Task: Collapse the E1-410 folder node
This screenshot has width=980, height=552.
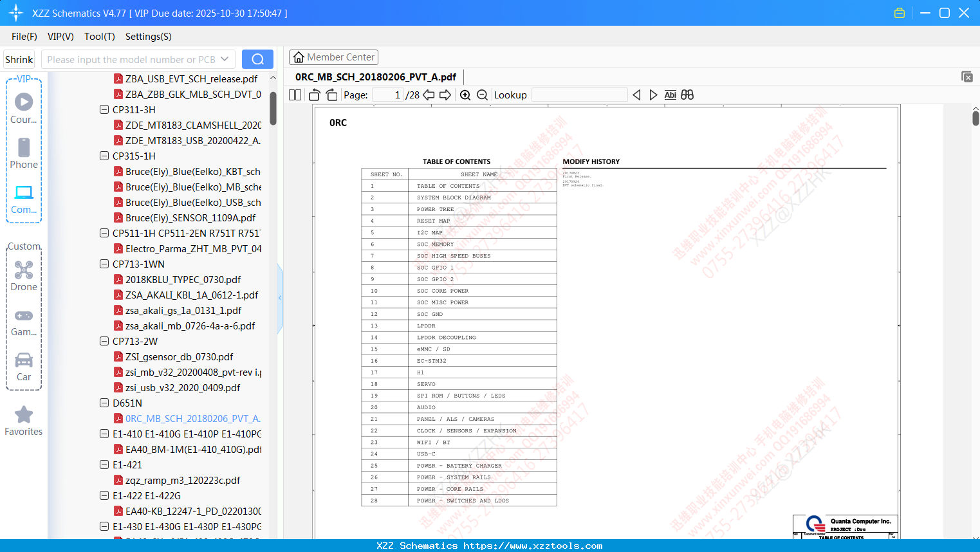Action: tap(104, 434)
